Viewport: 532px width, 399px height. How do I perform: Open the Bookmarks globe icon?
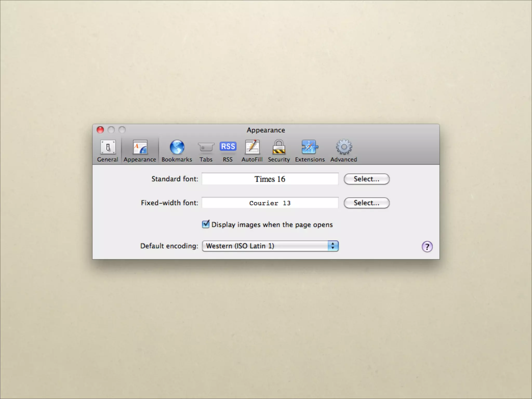coord(177,147)
